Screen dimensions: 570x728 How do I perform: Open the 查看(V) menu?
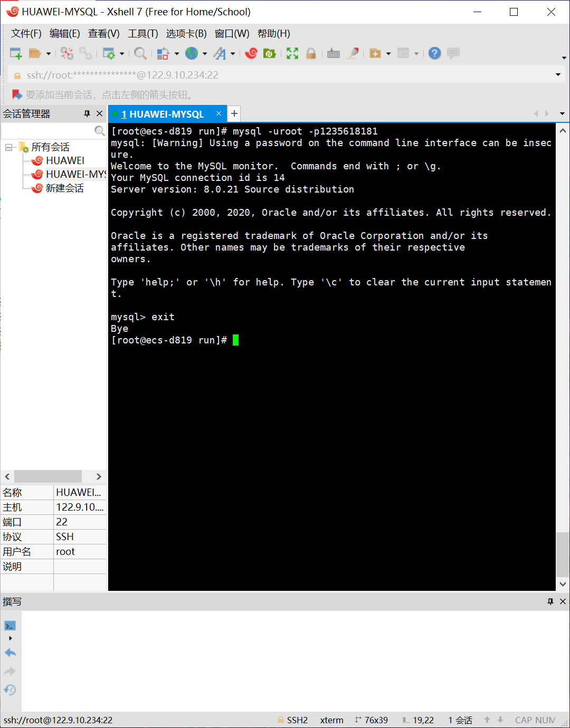click(x=104, y=34)
